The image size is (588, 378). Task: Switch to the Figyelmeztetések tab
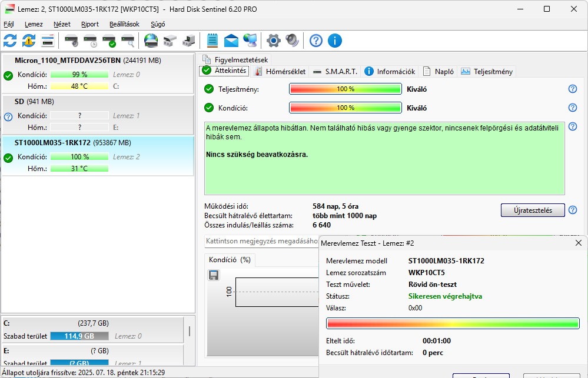pyautogui.click(x=235, y=59)
